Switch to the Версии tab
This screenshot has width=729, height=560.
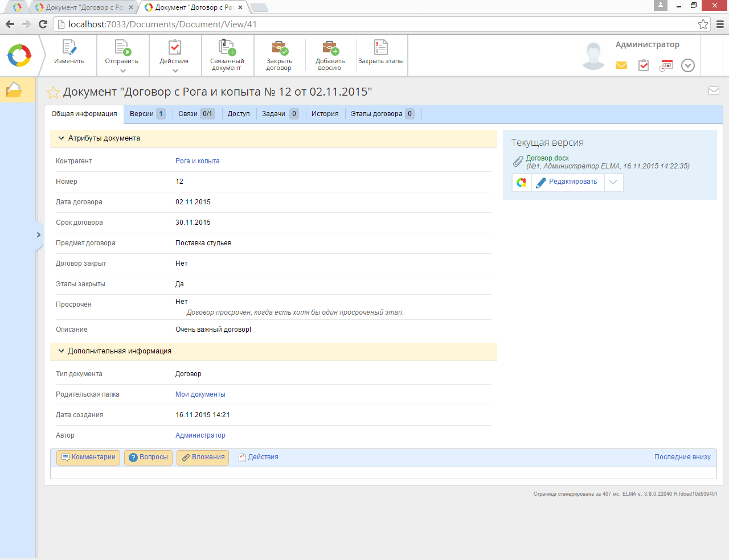(146, 114)
